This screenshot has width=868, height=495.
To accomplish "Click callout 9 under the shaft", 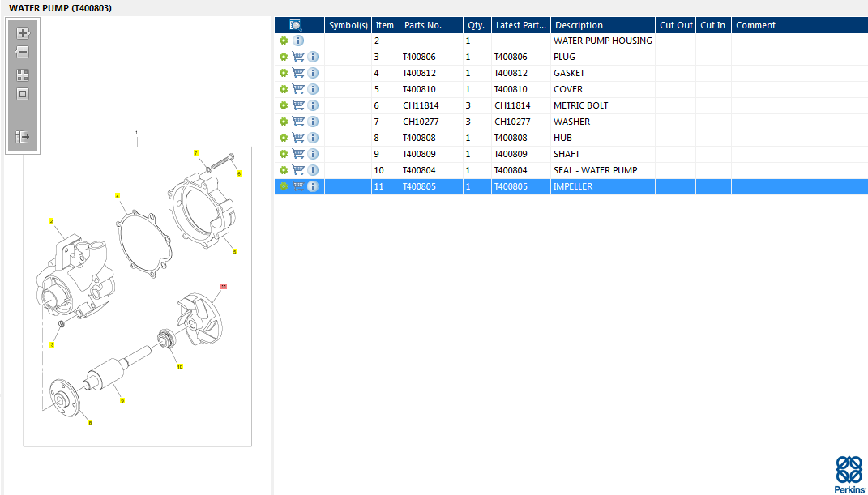I will point(122,400).
